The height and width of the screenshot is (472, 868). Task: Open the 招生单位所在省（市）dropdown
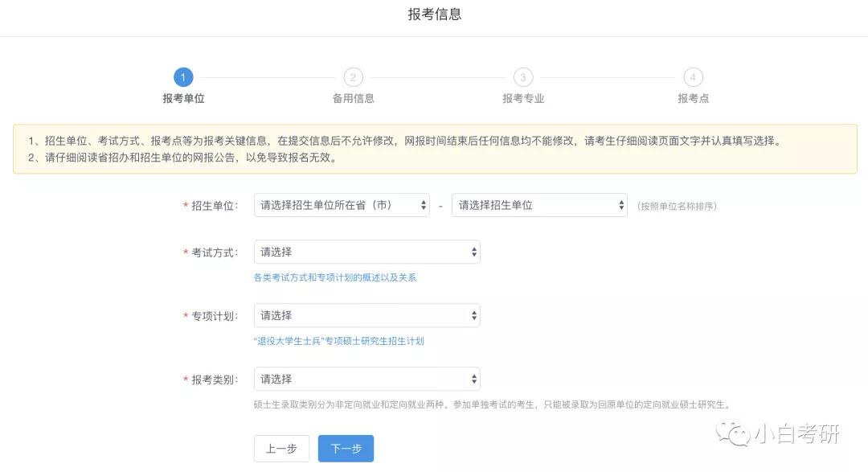340,205
